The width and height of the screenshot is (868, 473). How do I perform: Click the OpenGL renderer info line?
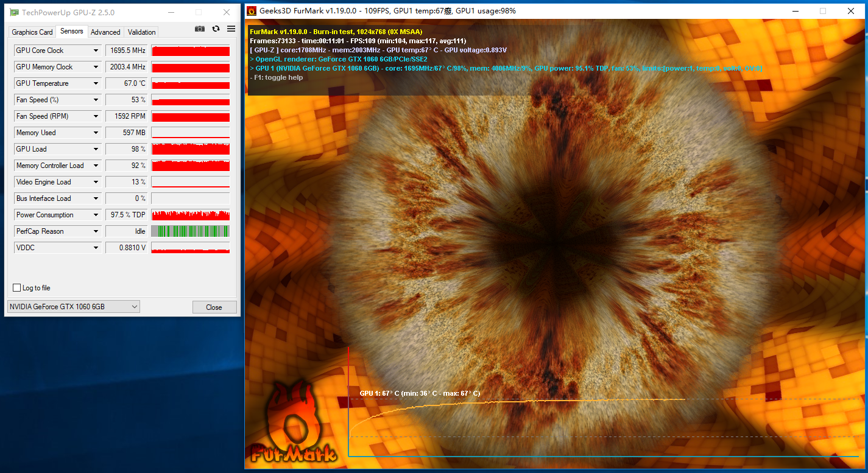click(339, 59)
